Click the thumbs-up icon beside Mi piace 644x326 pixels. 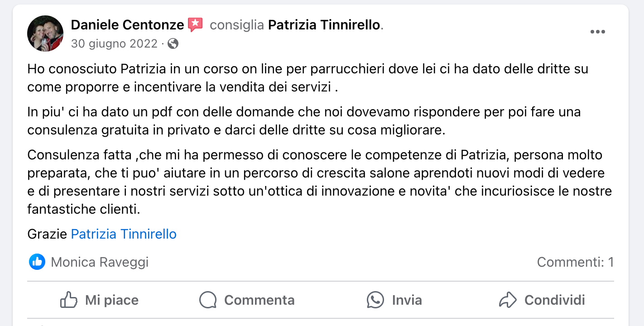[69, 300]
